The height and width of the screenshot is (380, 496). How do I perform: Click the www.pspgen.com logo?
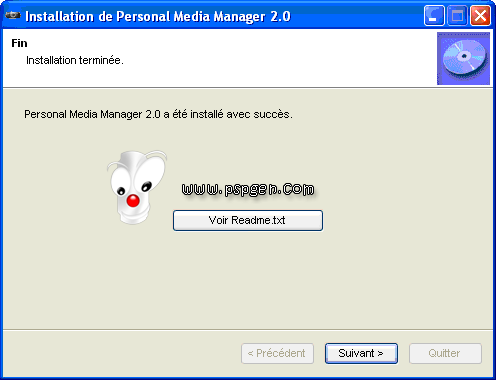pyautogui.click(x=248, y=189)
